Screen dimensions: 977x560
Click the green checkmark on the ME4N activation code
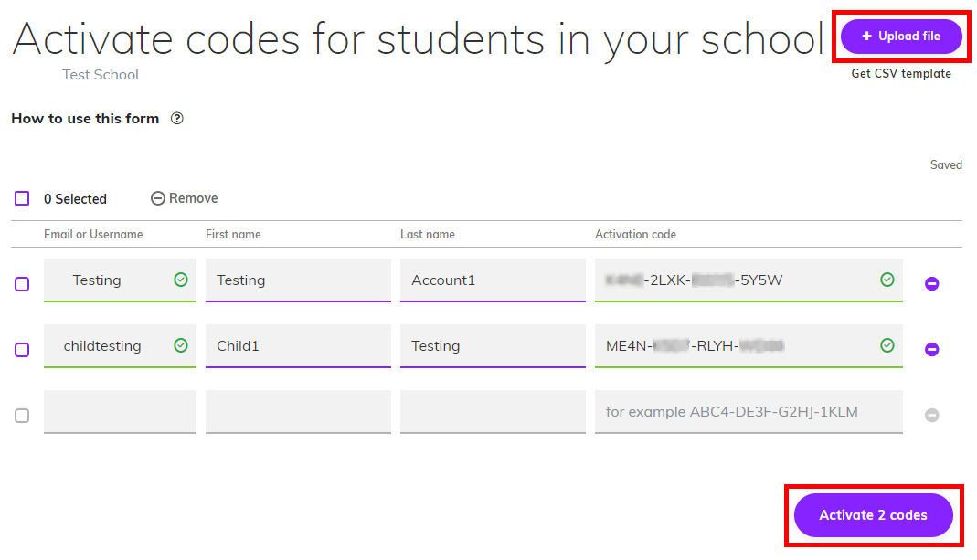click(x=886, y=345)
